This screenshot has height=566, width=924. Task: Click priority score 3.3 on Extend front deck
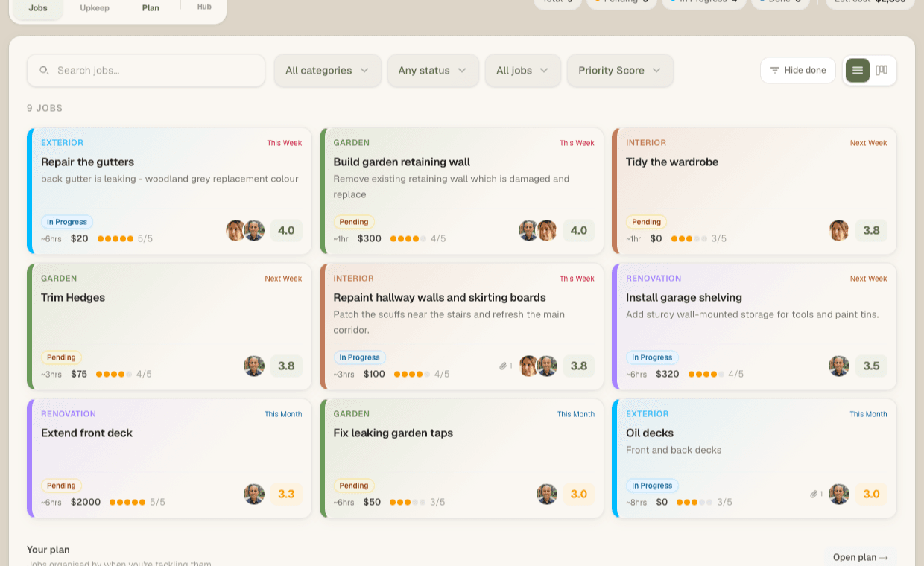[286, 494]
